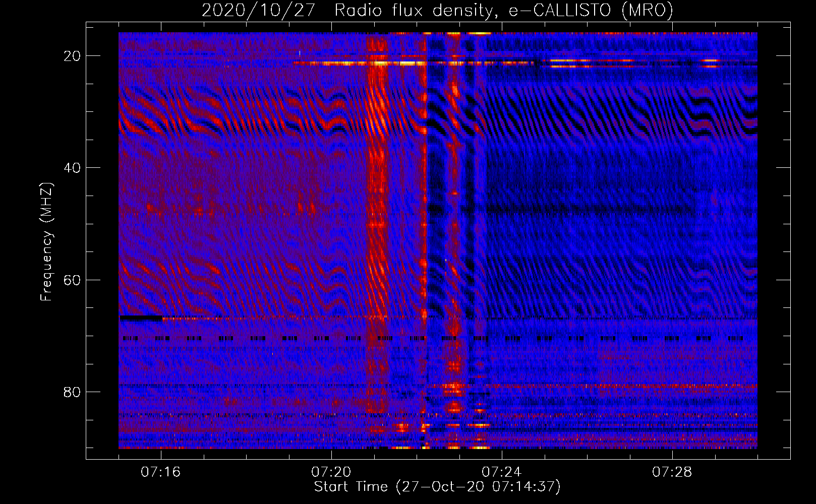Click the 60 MHz frequency tick label
Screen dimensions: 816x504
73,280
